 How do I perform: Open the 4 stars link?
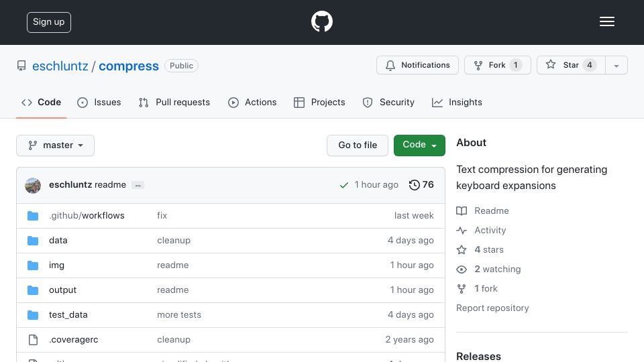point(480,249)
